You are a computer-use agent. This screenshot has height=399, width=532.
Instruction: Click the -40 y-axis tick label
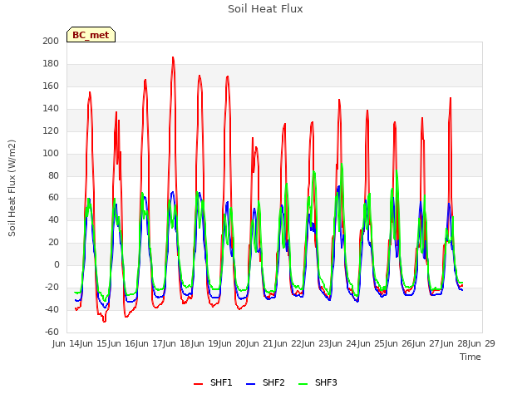point(52,310)
